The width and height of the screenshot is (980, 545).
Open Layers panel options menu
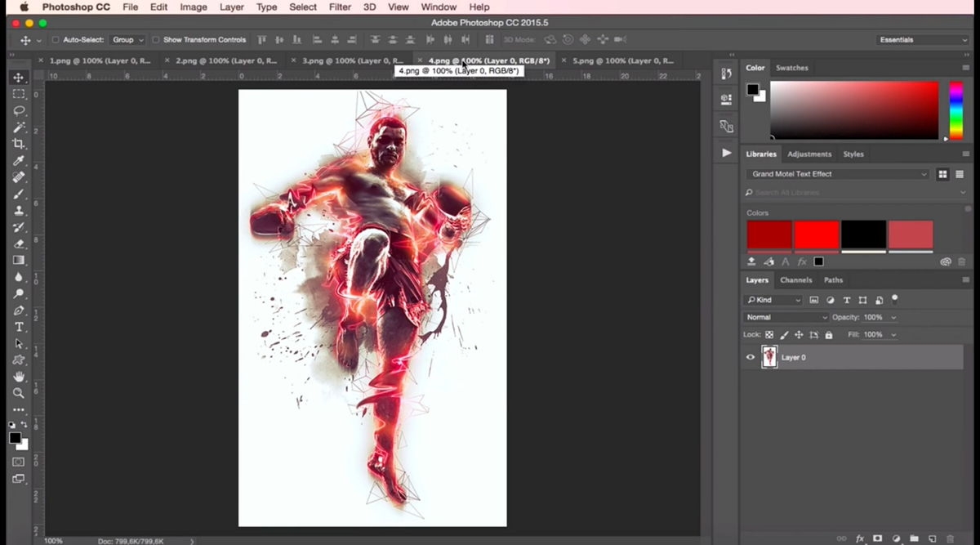pos(966,280)
